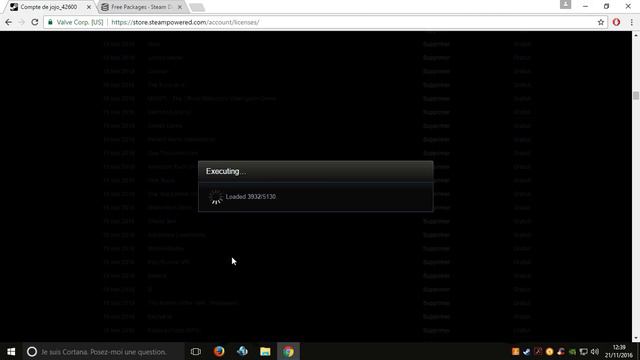Click the Cortana search box

click(103, 351)
